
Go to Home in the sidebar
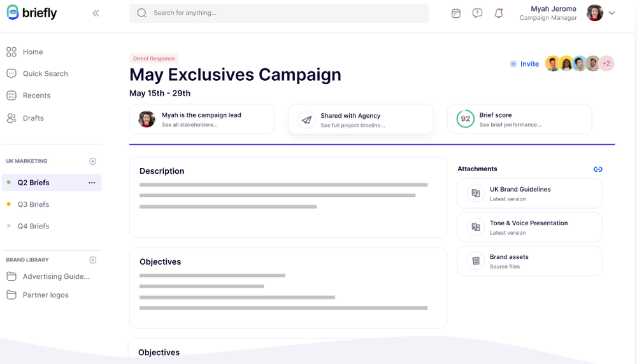32,52
